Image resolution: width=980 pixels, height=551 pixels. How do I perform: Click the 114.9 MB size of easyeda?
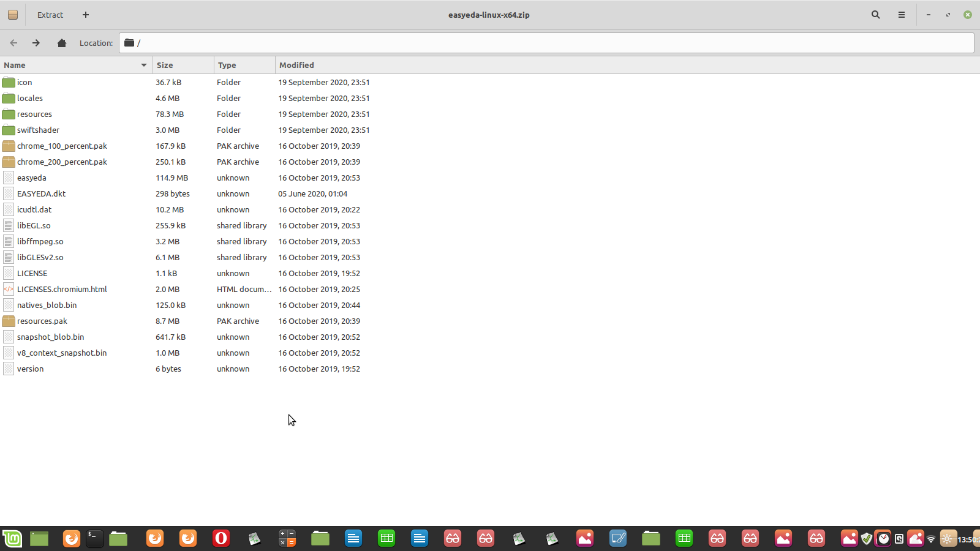(171, 178)
